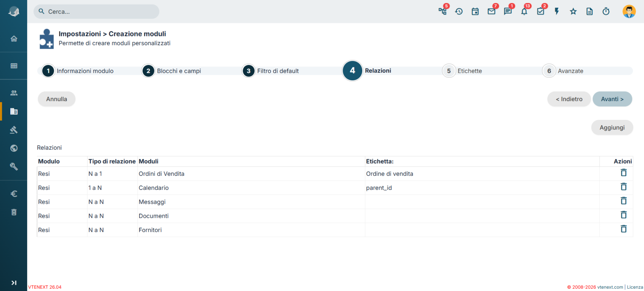Open the vtenext.com footer link
The width and height of the screenshot is (644, 291).
coord(610,287)
